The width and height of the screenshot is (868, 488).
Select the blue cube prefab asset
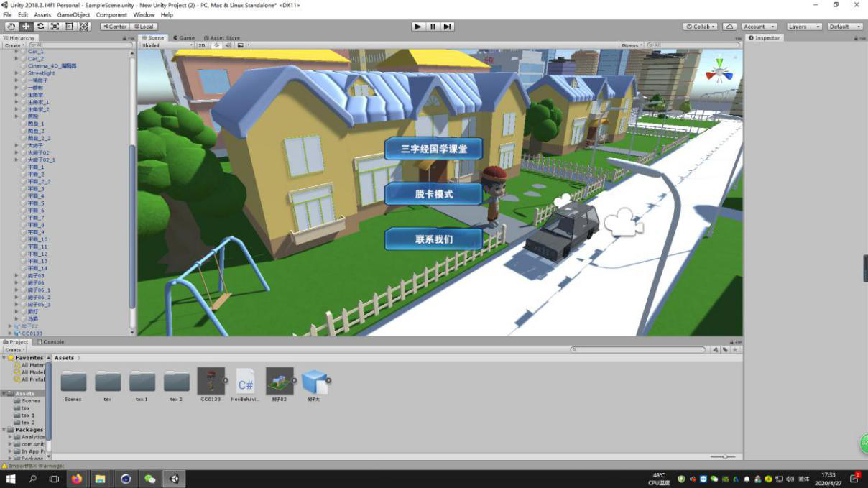[314, 382]
